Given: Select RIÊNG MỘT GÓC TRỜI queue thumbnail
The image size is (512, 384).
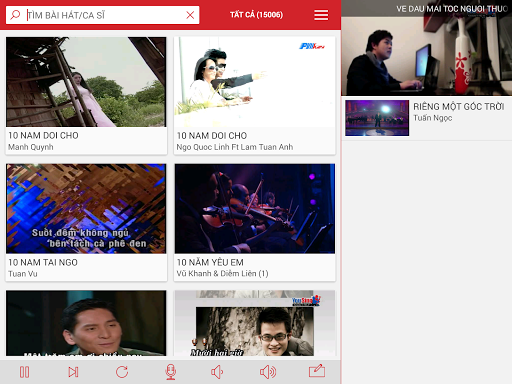Looking at the screenshot, I should pos(377,118).
